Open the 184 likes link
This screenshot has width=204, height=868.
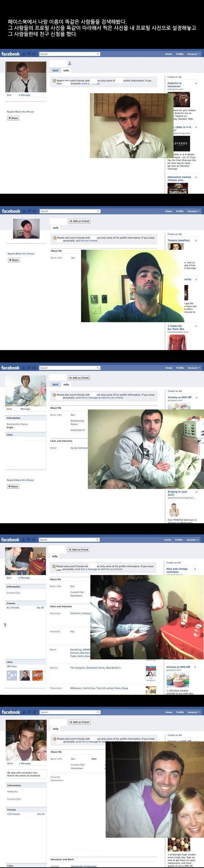[x=12, y=666]
